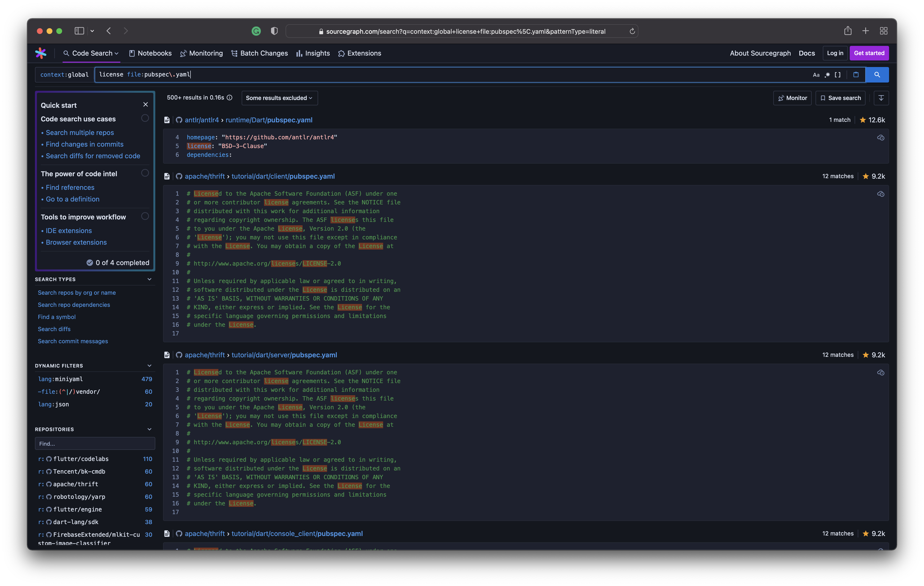Open Some results excluded dropdown
924x586 pixels.
279,98
